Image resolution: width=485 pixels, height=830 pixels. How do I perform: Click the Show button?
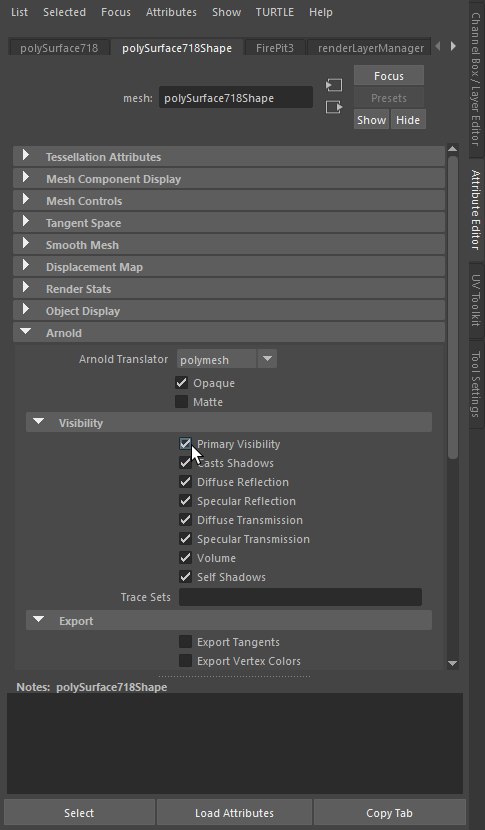[371, 120]
